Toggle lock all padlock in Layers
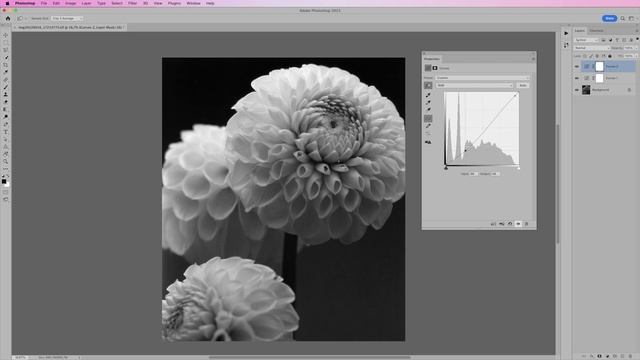 (610, 56)
